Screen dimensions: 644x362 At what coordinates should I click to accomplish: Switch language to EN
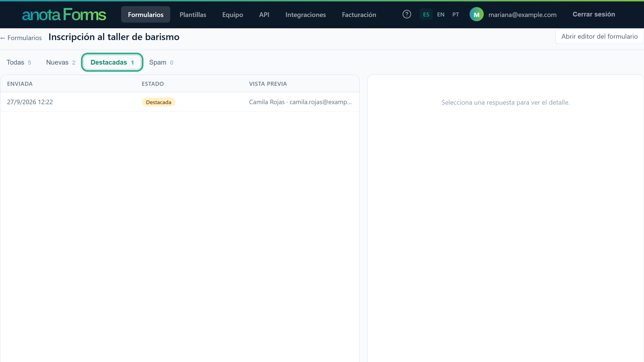click(441, 15)
